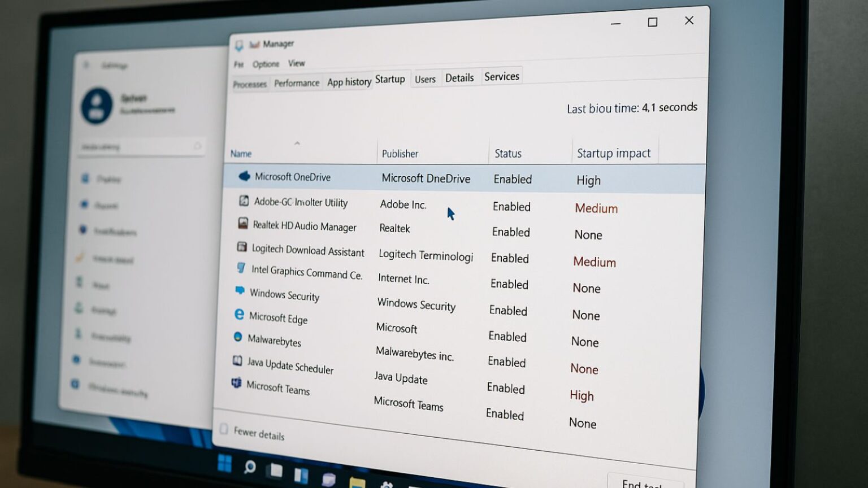
Task: Switch to the App history tab
Action: [x=349, y=82]
